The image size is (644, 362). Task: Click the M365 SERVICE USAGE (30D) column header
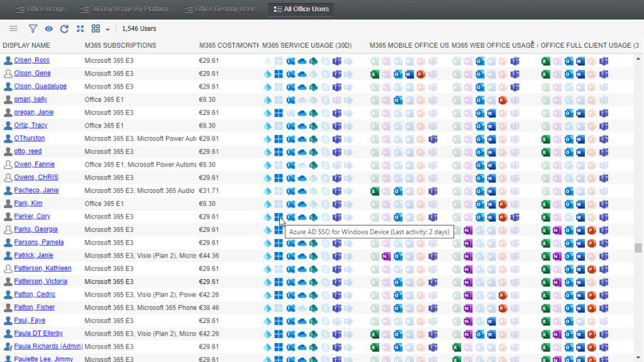(x=307, y=45)
